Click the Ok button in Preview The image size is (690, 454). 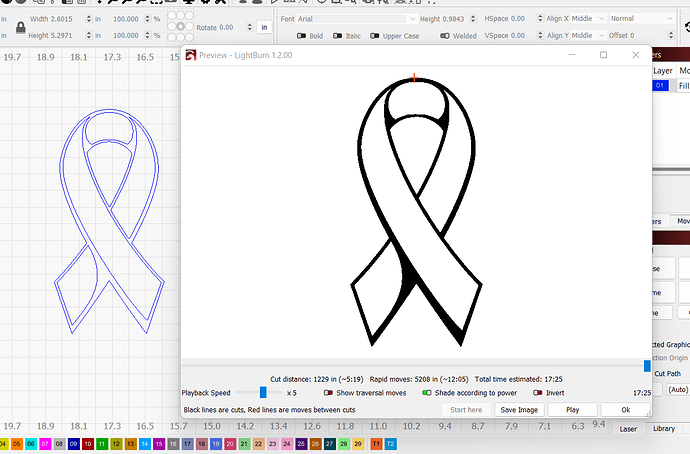[626, 410]
